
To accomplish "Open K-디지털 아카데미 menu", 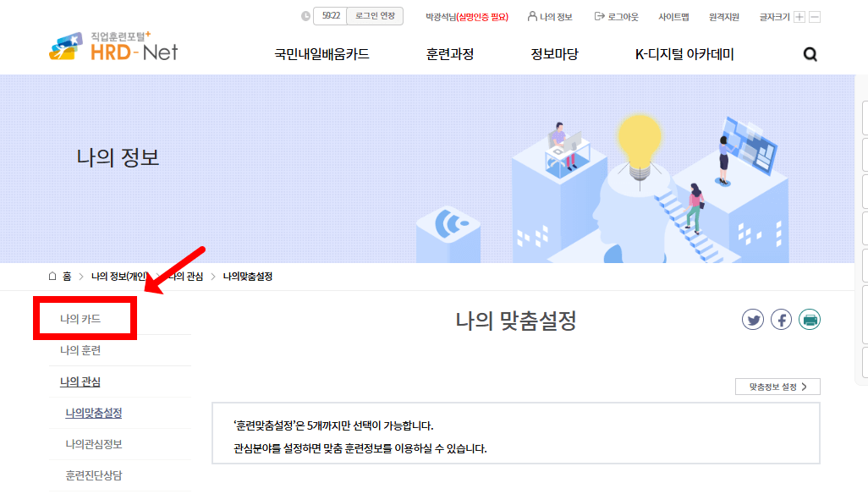I will click(684, 54).
